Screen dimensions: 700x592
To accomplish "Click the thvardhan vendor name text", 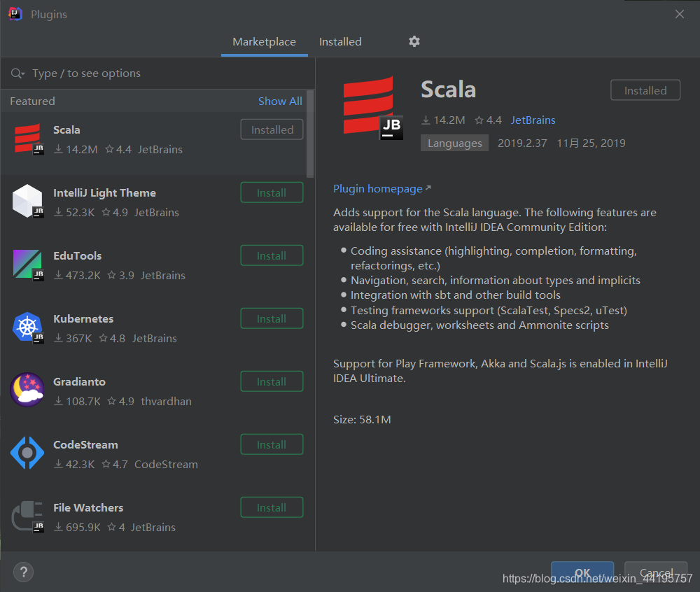I will point(166,401).
